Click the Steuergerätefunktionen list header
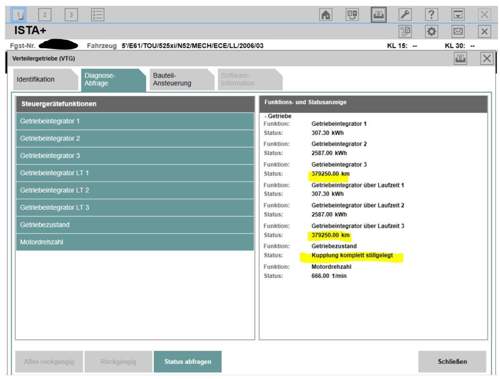 tap(135, 104)
